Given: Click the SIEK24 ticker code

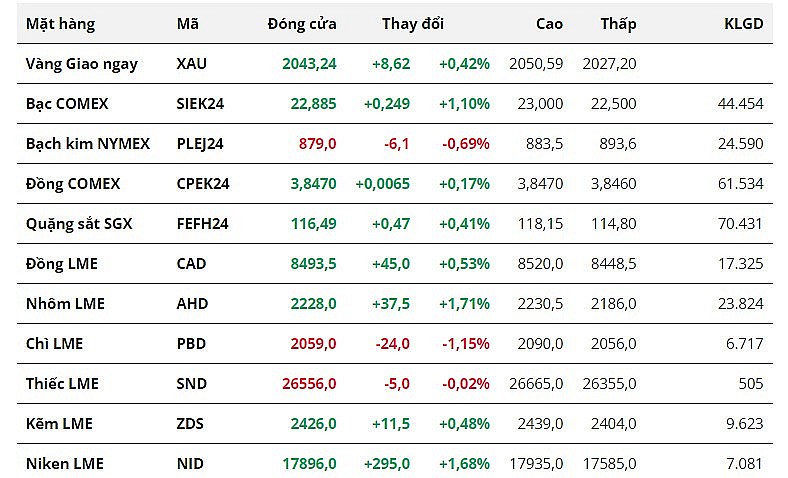Looking at the screenshot, I should point(200,103).
